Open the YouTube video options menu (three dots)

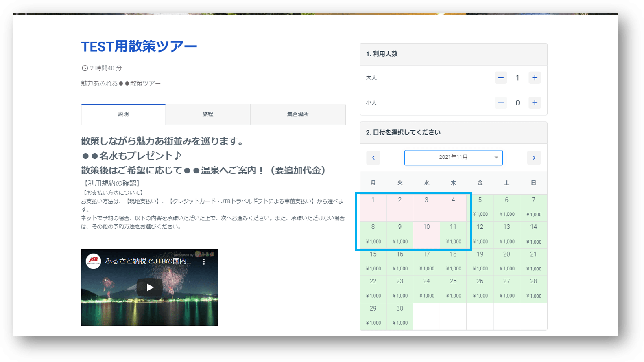204,262
